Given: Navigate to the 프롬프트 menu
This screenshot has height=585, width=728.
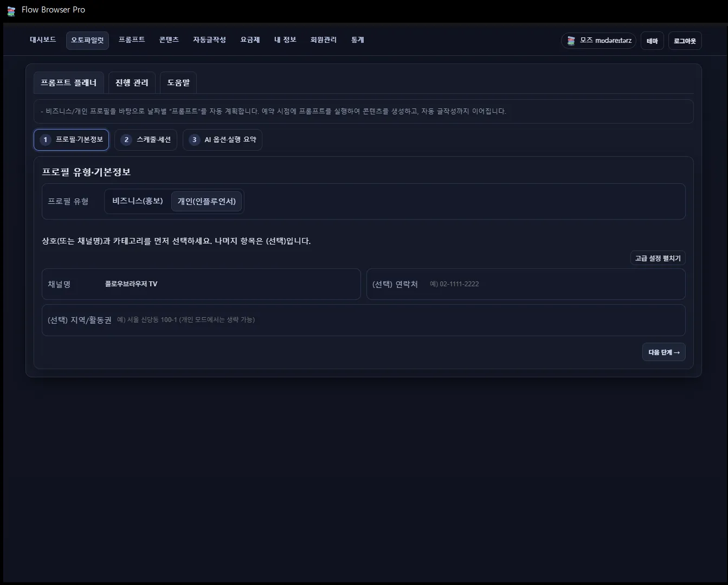Looking at the screenshot, I should coord(132,40).
